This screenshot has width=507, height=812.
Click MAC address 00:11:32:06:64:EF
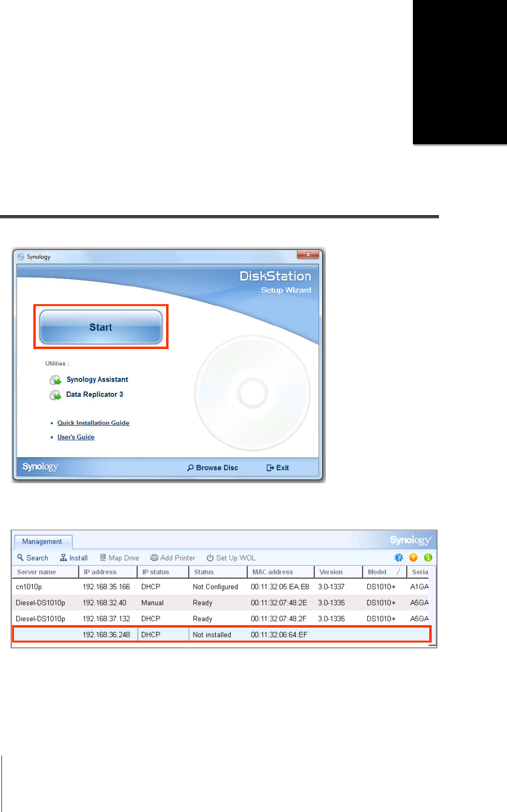coord(279,635)
